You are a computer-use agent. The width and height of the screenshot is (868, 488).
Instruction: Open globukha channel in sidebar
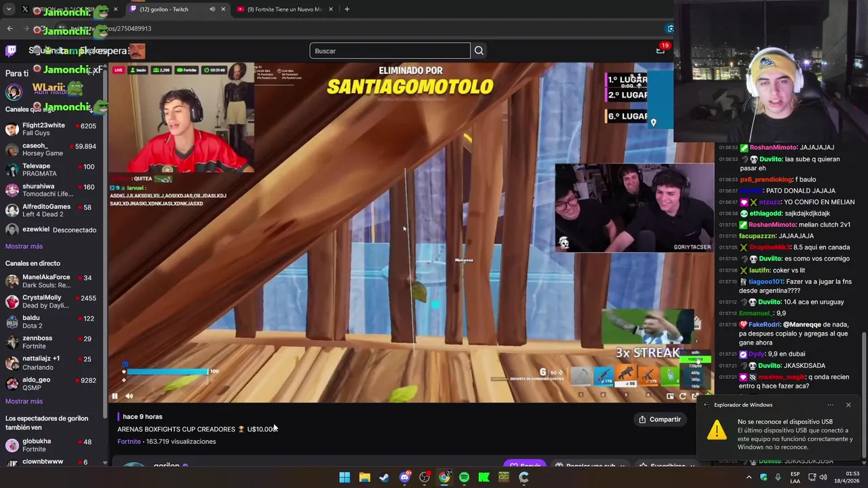(51, 445)
